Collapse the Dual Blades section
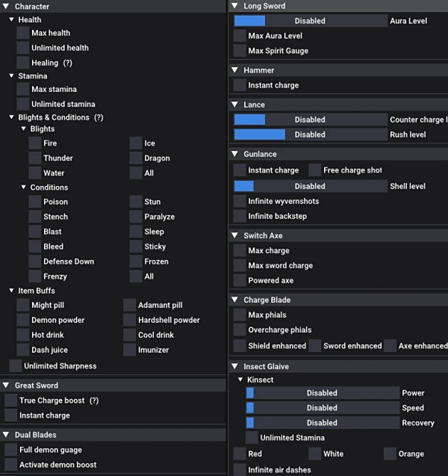The width and height of the screenshot is (448, 476). pos(6,435)
